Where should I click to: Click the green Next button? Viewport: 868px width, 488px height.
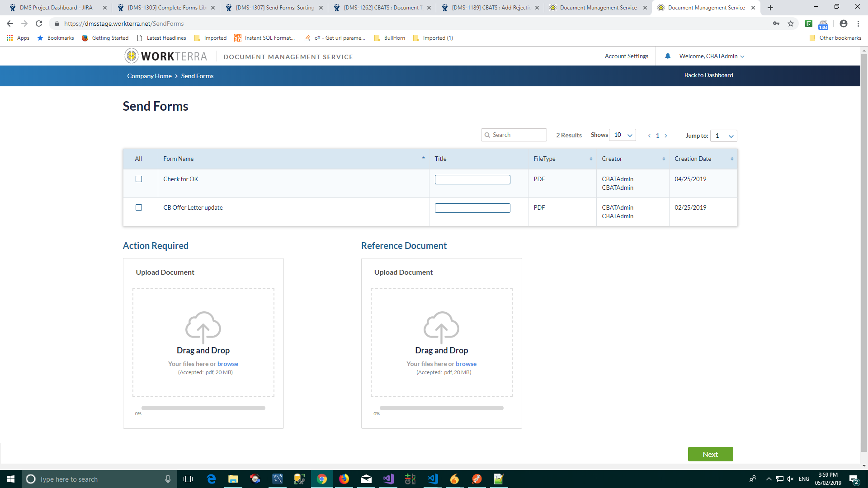(x=710, y=454)
